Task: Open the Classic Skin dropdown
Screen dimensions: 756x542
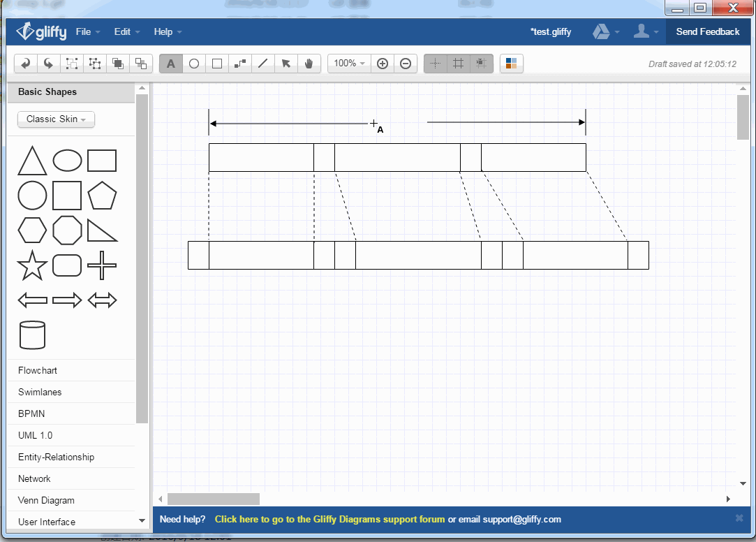Action: tap(56, 119)
